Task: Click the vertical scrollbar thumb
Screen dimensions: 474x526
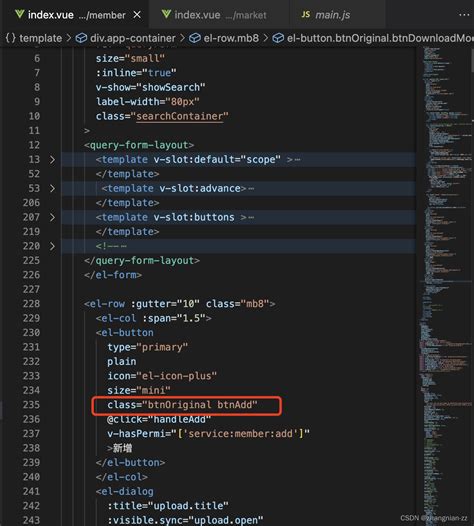Action: [472, 60]
